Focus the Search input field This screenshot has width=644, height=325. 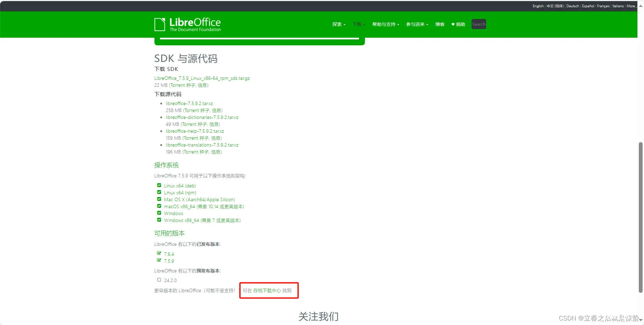(x=479, y=24)
